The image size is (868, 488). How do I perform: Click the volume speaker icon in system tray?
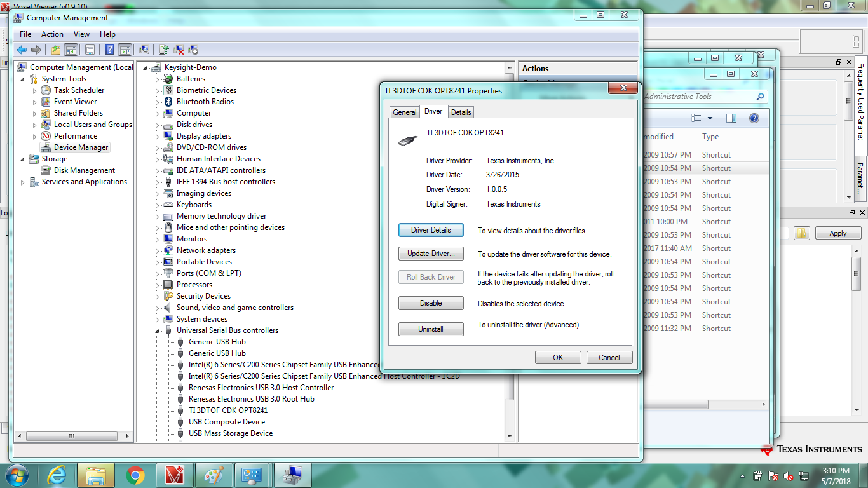pos(789,475)
